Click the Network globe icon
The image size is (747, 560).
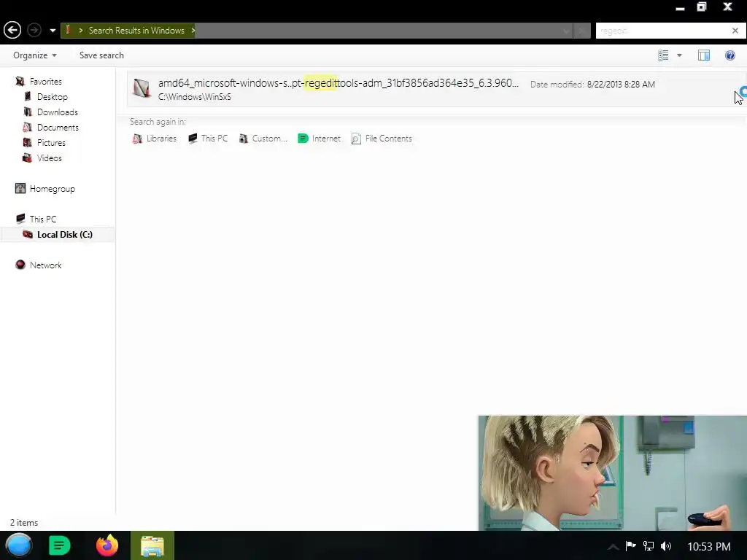(x=20, y=265)
